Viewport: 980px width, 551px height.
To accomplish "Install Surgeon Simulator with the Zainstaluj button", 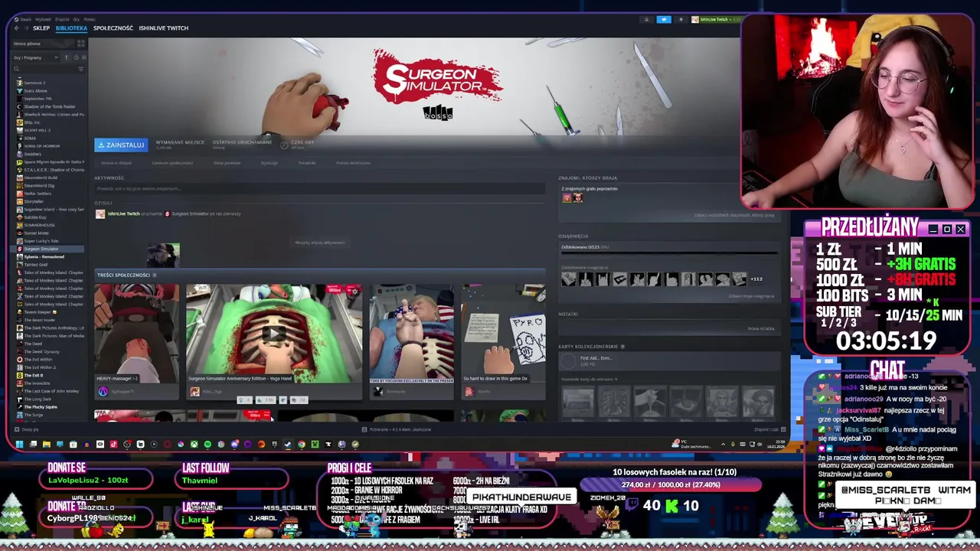I will click(x=121, y=145).
